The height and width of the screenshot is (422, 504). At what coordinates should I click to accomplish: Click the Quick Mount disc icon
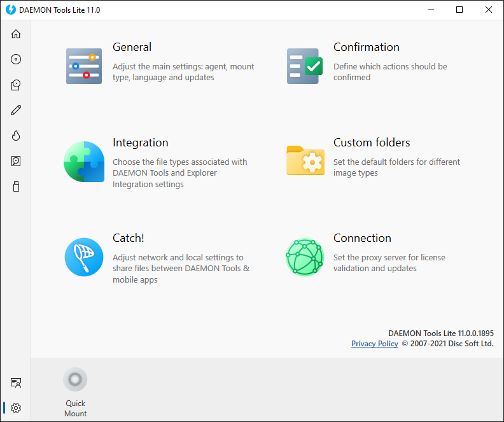tap(75, 379)
